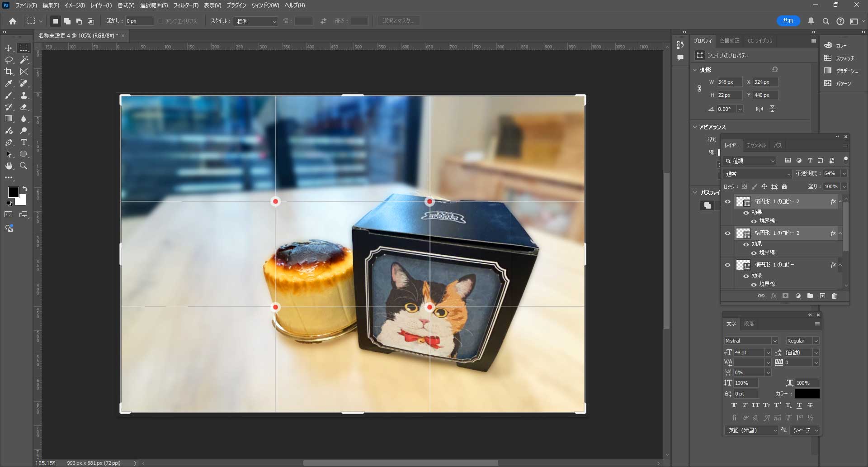The width and height of the screenshot is (868, 467).
Task: Open the ファイル(F) menu
Action: [26, 5]
